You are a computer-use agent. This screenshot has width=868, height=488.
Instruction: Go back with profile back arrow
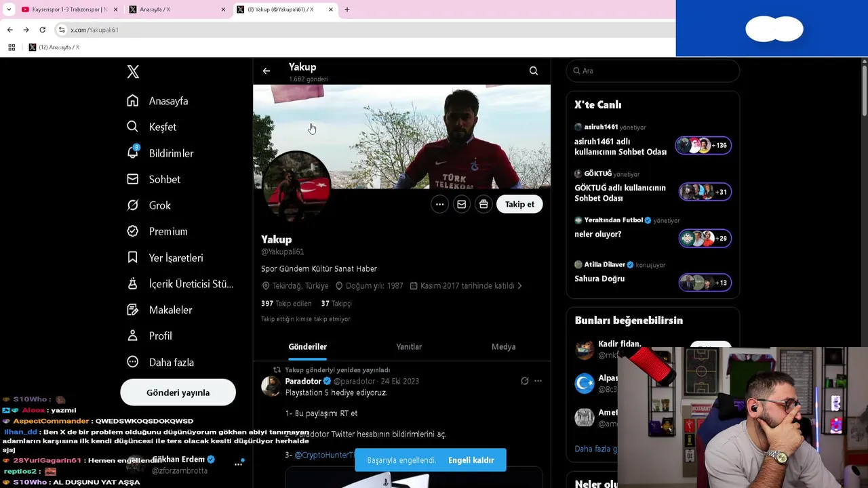click(267, 70)
